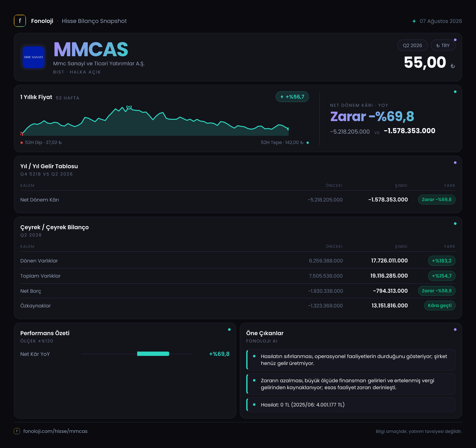
Task: Click the Dönen Varlıklar row label
Action: [x=39, y=261]
